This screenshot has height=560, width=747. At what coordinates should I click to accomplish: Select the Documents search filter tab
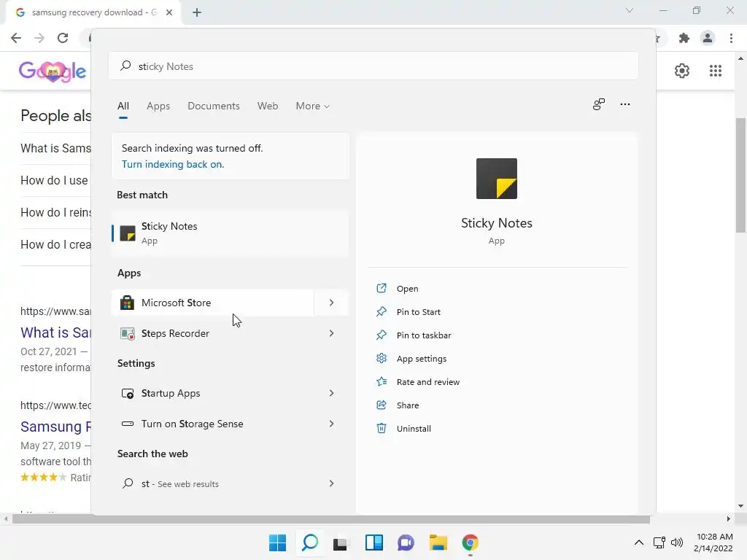click(x=214, y=106)
